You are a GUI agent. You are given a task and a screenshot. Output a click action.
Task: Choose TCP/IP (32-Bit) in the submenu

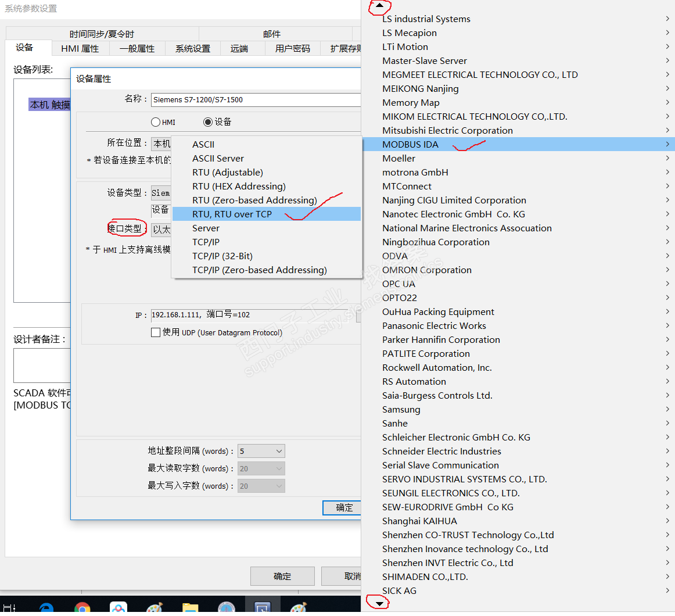coord(267,256)
